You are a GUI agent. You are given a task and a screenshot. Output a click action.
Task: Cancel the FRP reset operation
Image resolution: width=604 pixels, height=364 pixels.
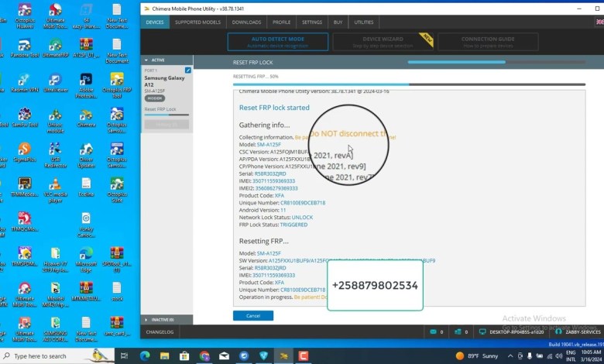coord(253,315)
